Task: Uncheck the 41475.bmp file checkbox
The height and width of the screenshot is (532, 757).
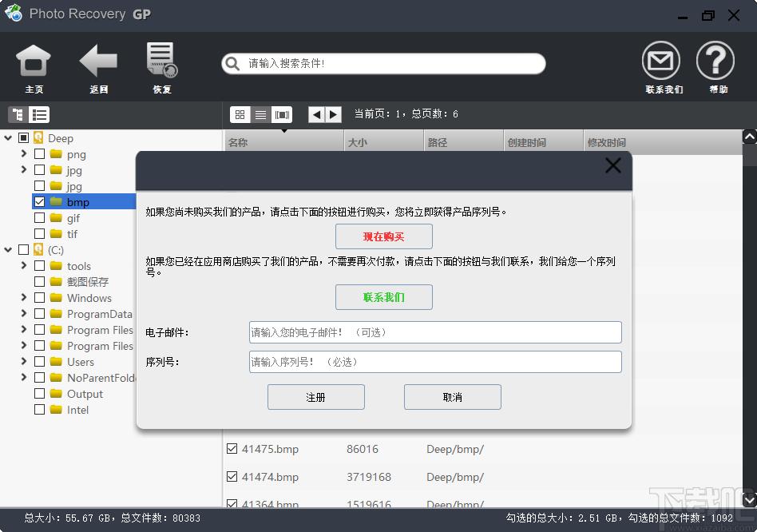Action: click(232, 448)
